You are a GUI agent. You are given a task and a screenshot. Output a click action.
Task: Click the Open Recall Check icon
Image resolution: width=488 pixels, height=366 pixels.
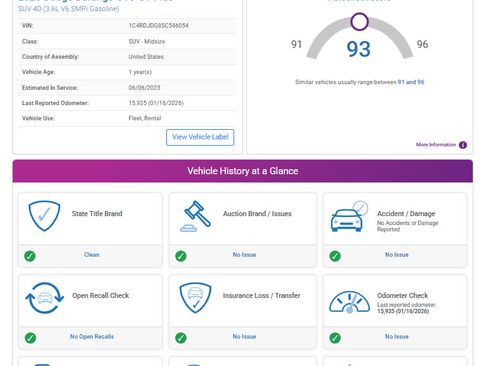pyautogui.click(x=45, y=298)
